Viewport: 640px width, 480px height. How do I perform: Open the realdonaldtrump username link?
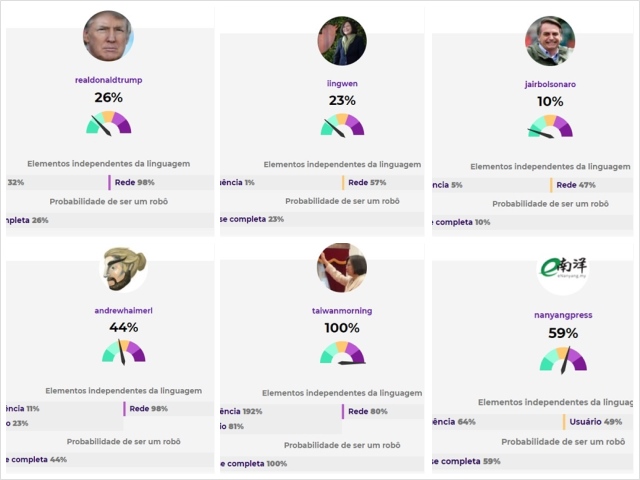pyautogui.click(x=108, y=79)
